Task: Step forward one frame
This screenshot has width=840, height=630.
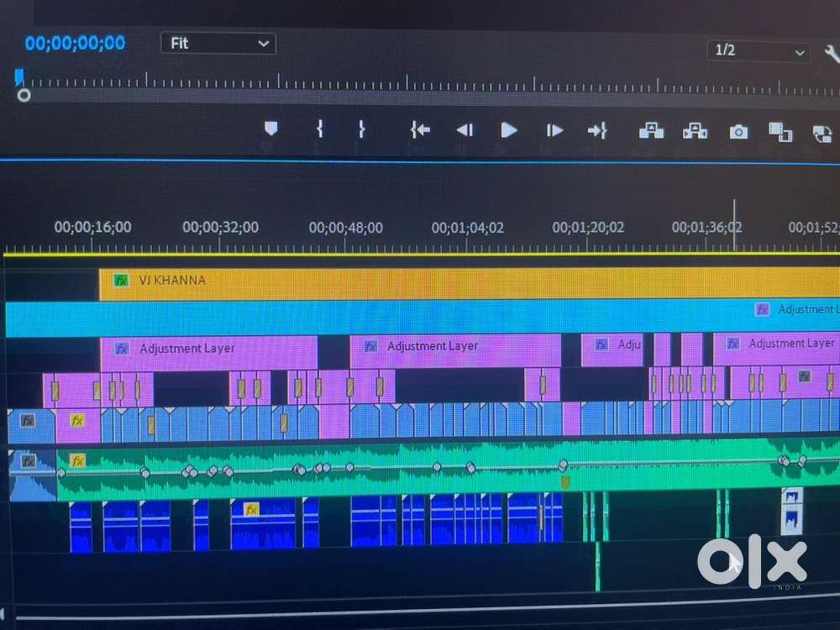Action: pos(554,130)
